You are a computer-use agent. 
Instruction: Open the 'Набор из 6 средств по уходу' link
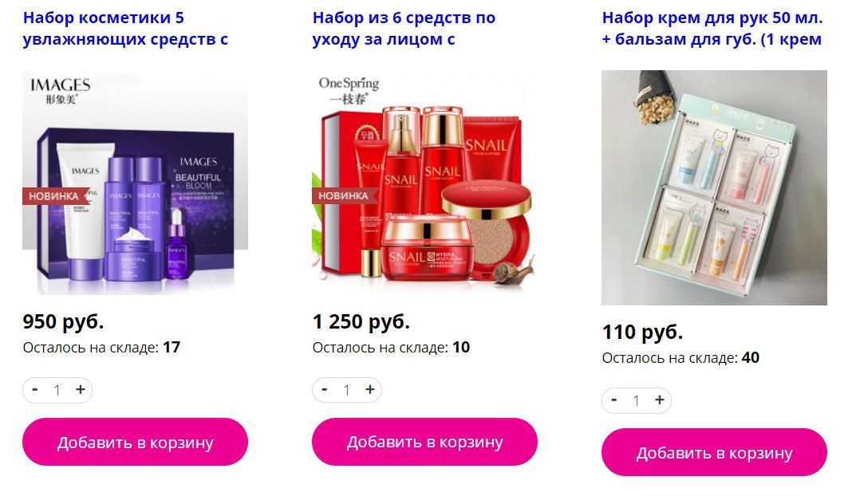tap(404, 29)
